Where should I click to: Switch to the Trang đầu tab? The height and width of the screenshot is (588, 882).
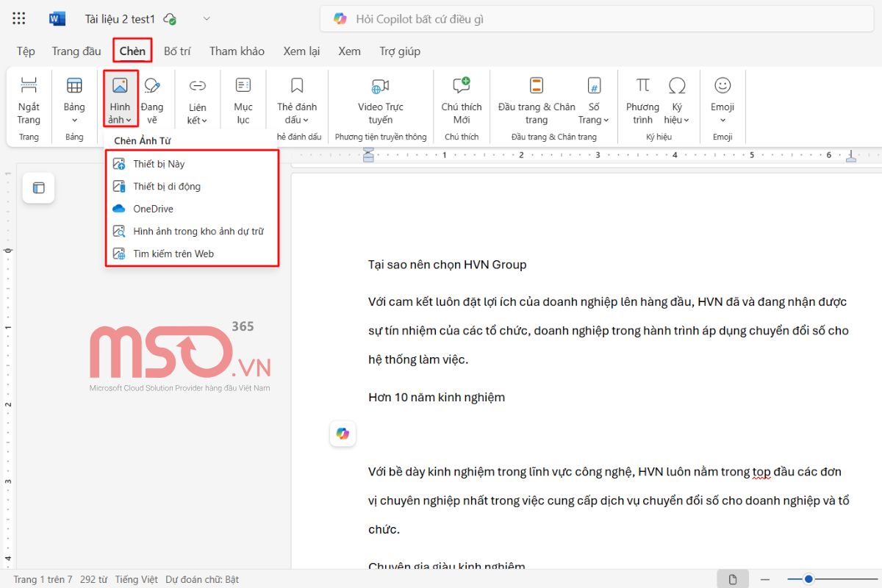pyautogui.click(x=76, y=51)
